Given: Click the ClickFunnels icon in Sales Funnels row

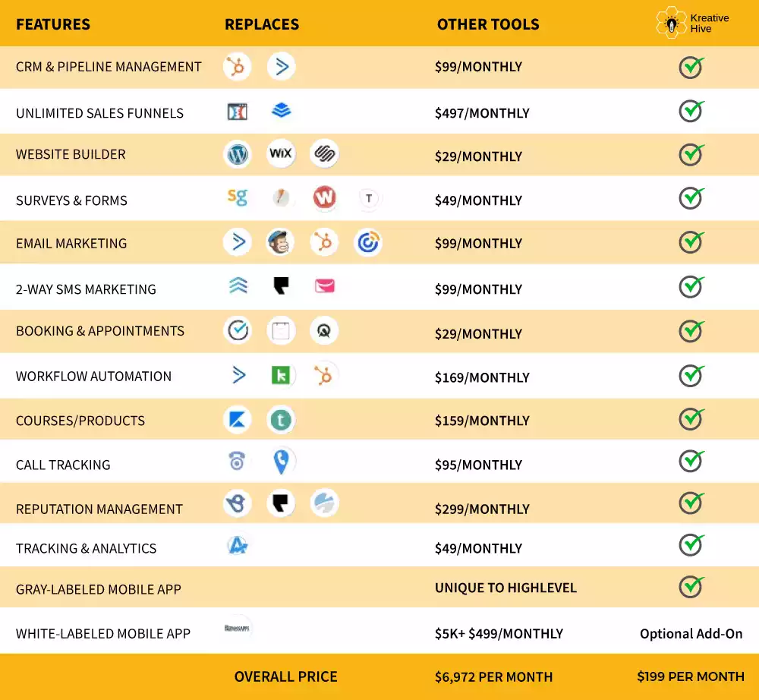Looking at the screenshot, I should click(238, 112).
